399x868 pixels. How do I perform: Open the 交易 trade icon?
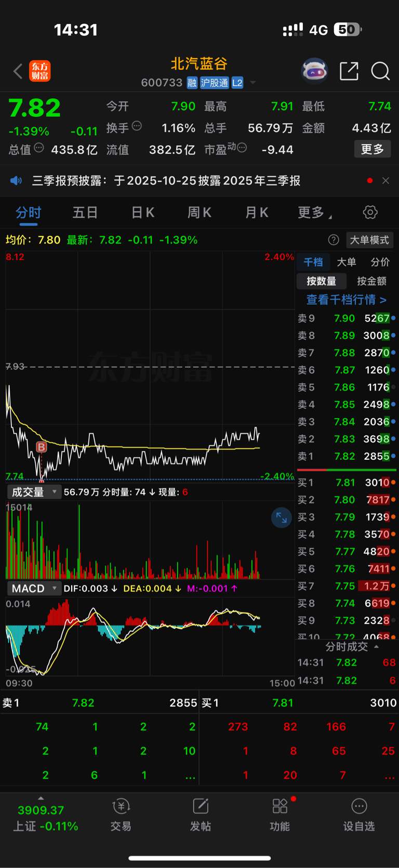coord(121,815)
